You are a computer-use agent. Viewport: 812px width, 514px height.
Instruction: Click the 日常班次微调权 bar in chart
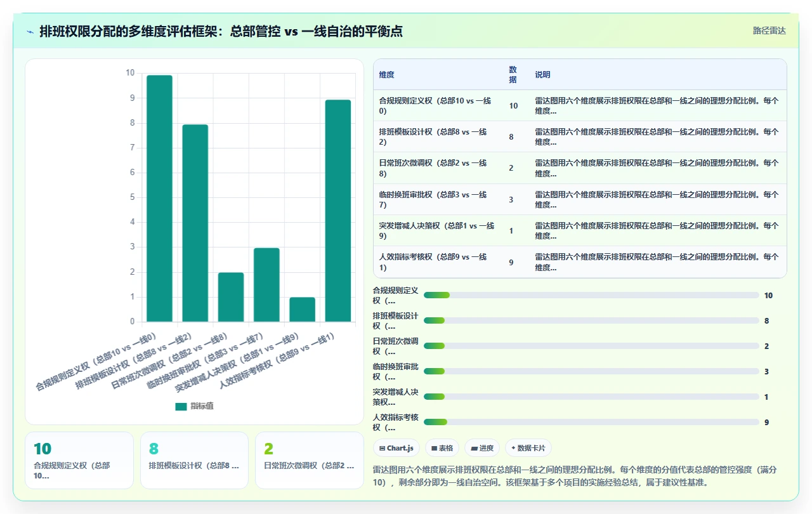(231, 297)
